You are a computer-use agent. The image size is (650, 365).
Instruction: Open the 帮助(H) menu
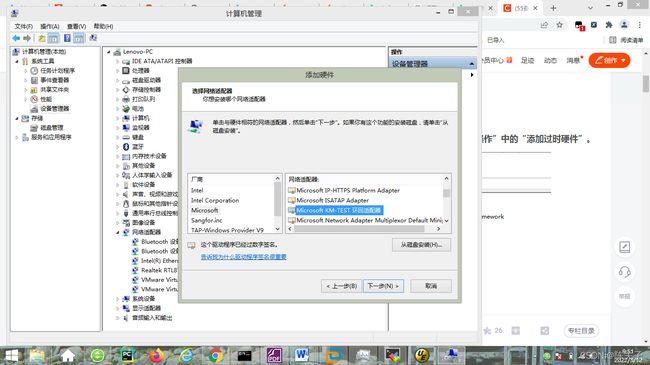pos(103,27)
